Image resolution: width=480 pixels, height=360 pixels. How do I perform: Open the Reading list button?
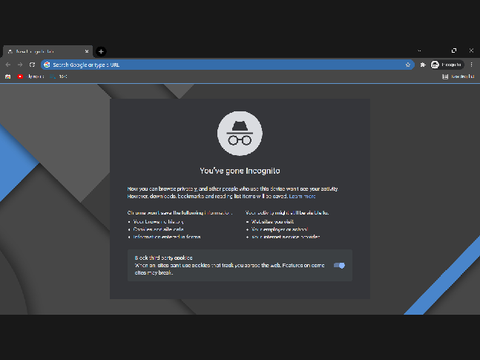coord(458,77)
